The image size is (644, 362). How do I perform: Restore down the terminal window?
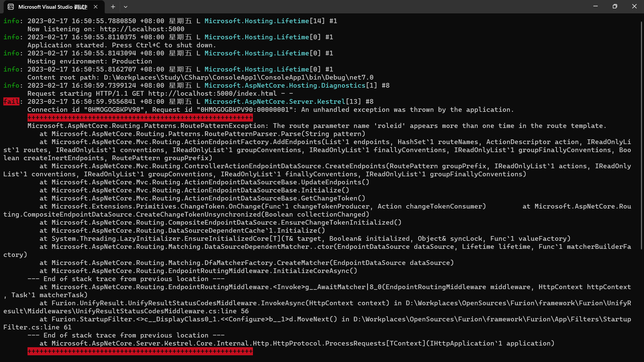pos(615,6)
